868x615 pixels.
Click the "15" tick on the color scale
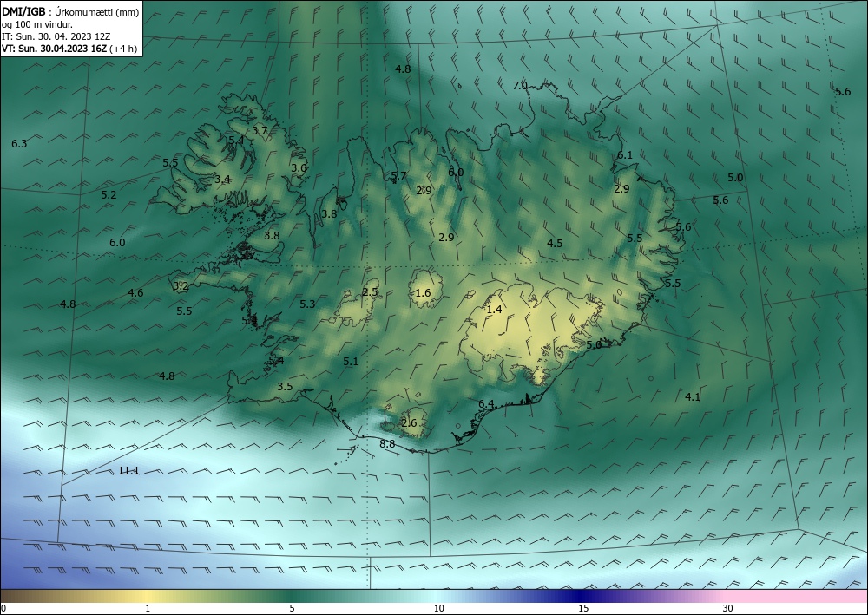[x=583, y=608]
